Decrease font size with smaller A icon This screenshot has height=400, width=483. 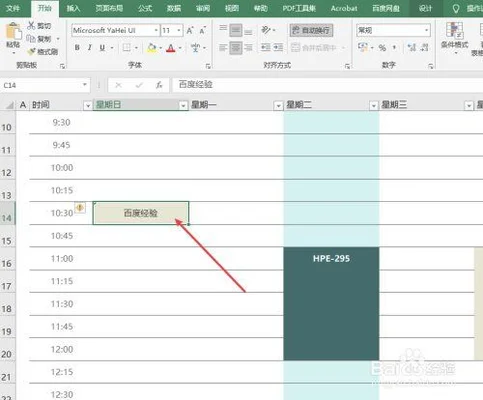pyautogui.click(x=202, y=31)
